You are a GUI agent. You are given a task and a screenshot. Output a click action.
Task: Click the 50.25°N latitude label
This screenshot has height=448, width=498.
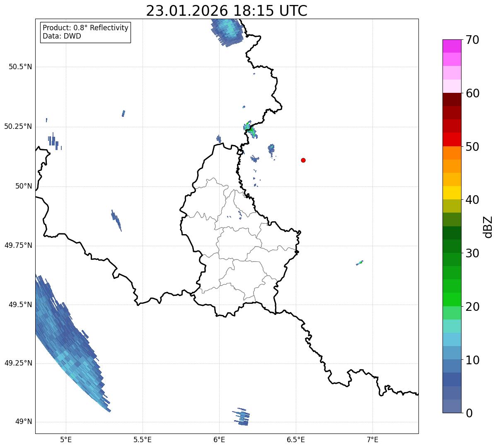[x=18, y=126]
